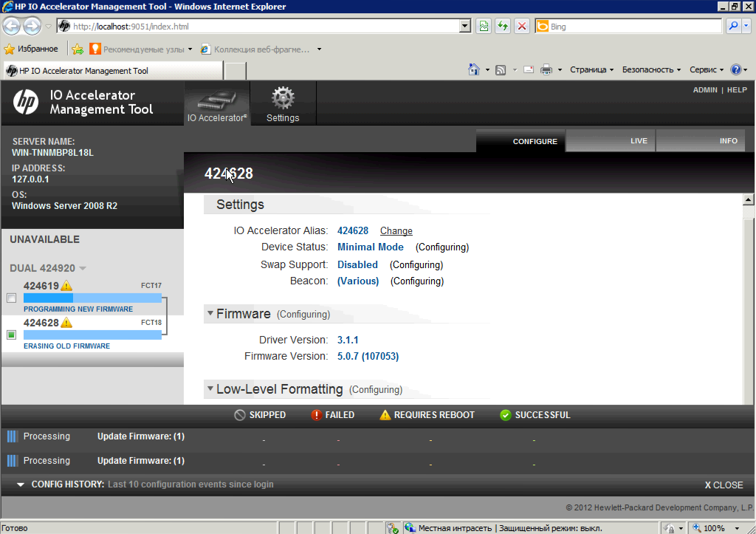Click the zoom magnifier icon in status bar
This screenshot has height=534, width=756.
coord(697,528)
